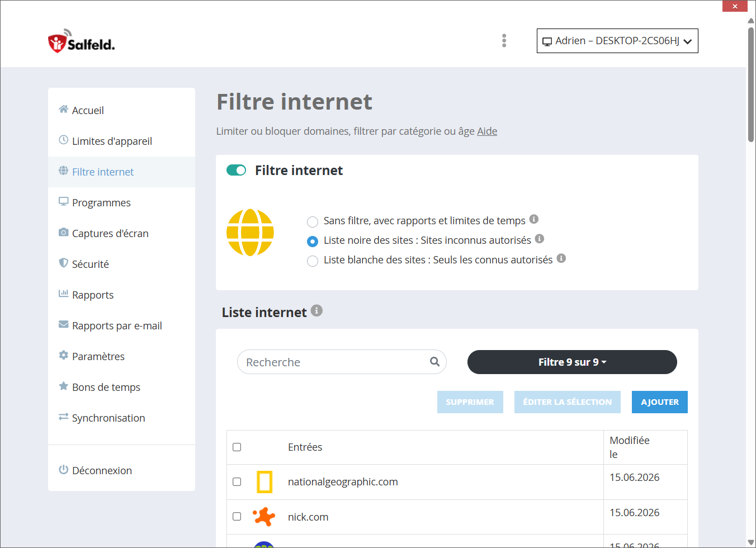756x548 pixels.
Task: Tick the select-all checkbox in Entrées header
Action: (x=237, y=447)
